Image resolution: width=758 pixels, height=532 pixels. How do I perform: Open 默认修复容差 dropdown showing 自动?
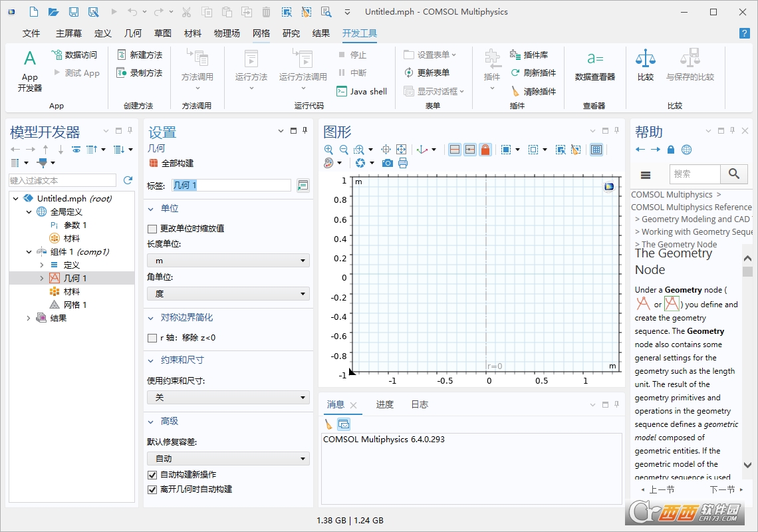tap(228, 458)
